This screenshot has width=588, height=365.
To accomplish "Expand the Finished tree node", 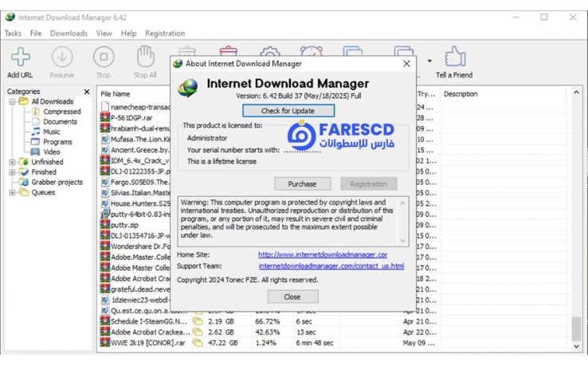I will pos(13,172).
